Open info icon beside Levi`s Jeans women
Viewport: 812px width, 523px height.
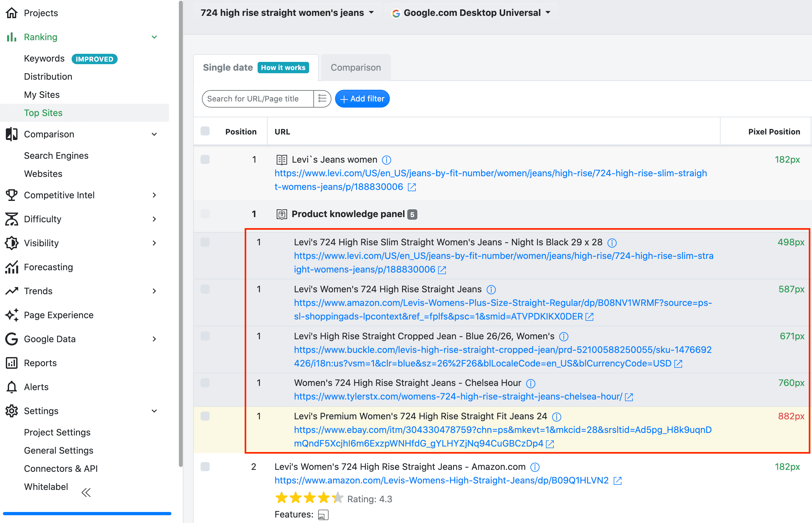387,160
